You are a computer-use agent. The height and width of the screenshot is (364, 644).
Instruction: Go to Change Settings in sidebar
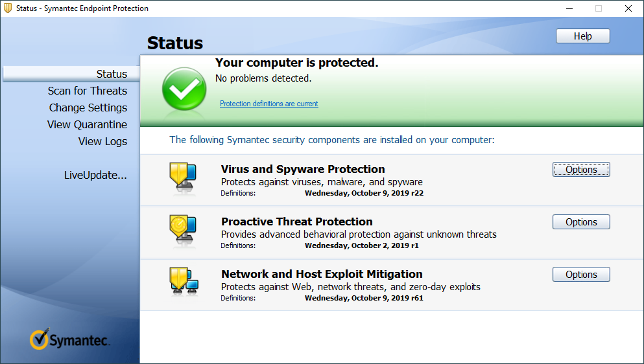click(88, 108)
